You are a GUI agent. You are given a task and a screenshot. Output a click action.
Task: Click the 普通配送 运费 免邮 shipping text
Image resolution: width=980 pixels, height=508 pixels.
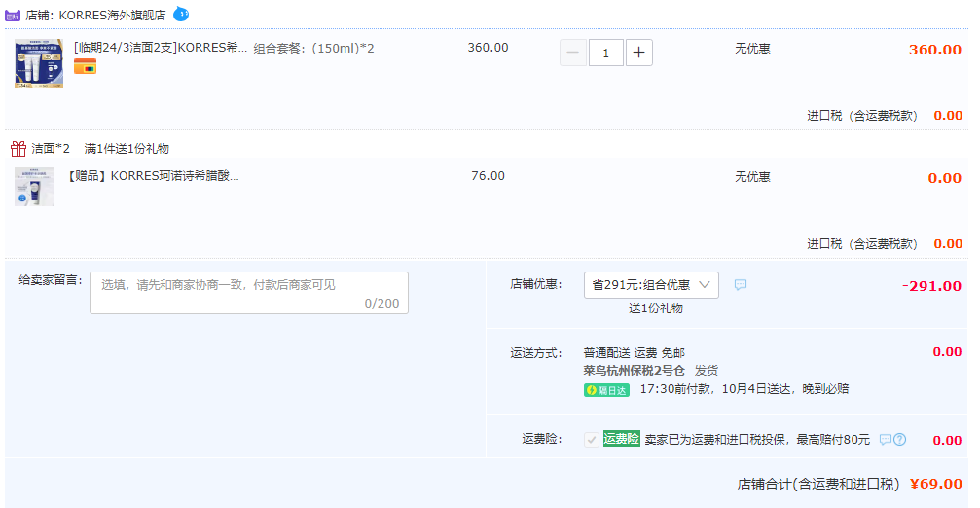(x=634, y=353)
